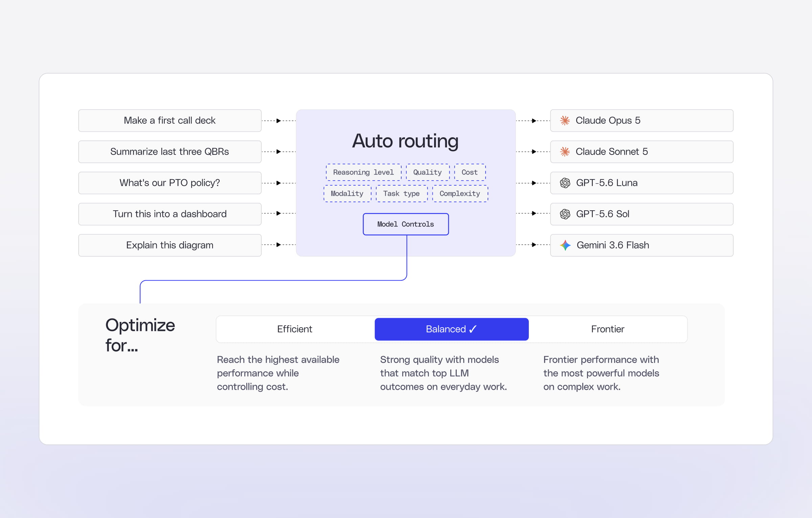Viewport: 812px width, 518px height.
Task: Choose the GPT-5.6 Sol model box
Action: pyautogui.click(x=642, y=214)
